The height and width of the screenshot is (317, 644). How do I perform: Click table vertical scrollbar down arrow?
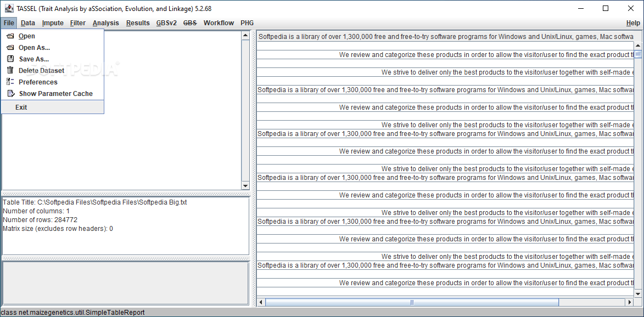coord(638,293)
